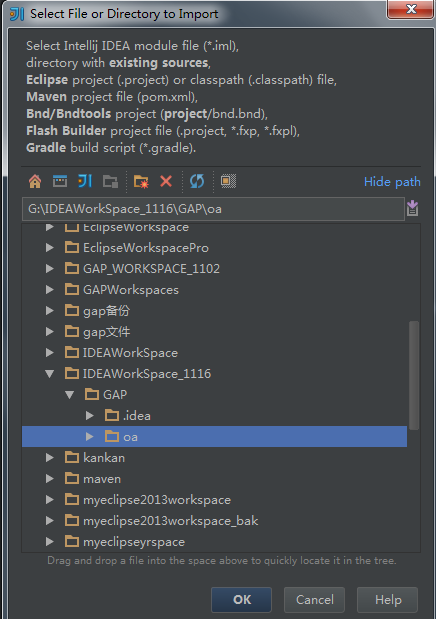Open the Help button
The width and height of the screenshot is (436, 619).
387,599
